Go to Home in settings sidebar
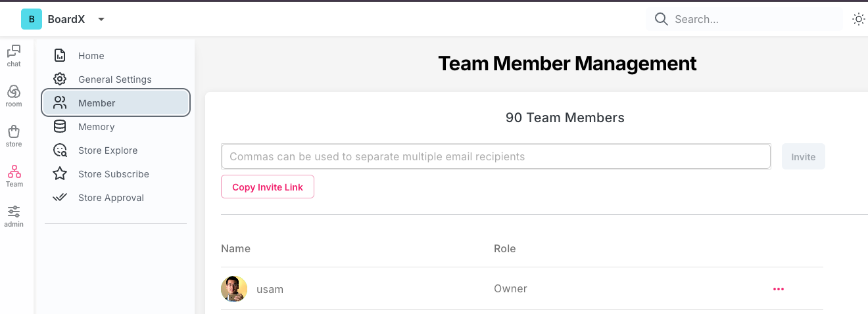 (x=91, y=56)
